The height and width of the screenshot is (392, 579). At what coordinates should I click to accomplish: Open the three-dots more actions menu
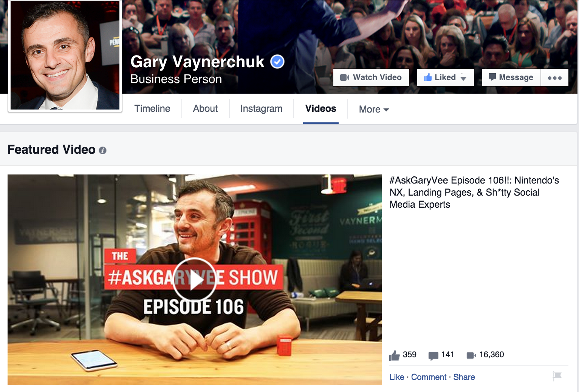pos(555,77)
